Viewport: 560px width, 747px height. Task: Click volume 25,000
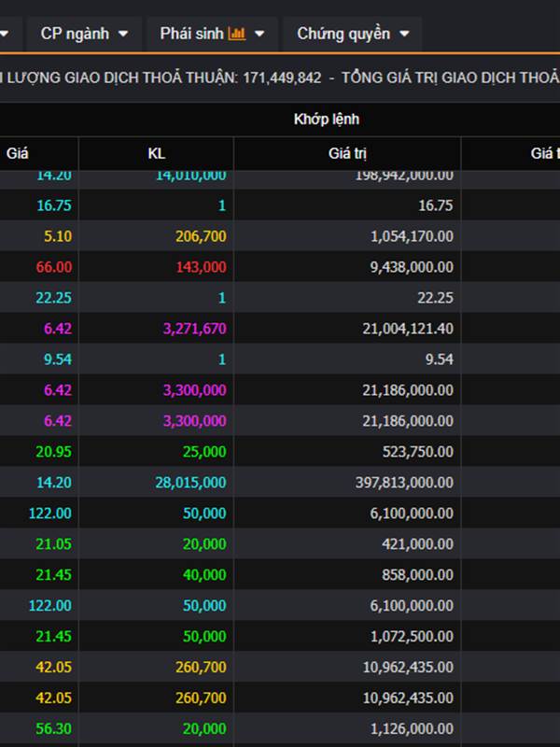click(204, 452)
